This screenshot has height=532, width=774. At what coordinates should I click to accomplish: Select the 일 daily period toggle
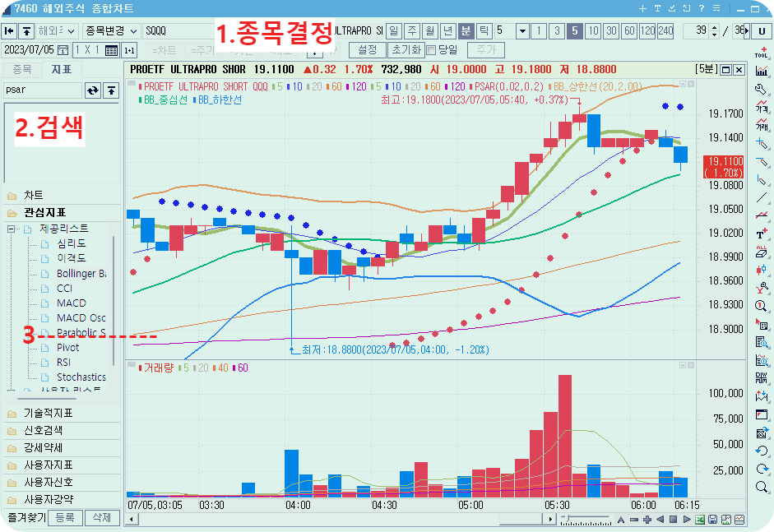tap(393, 31)
